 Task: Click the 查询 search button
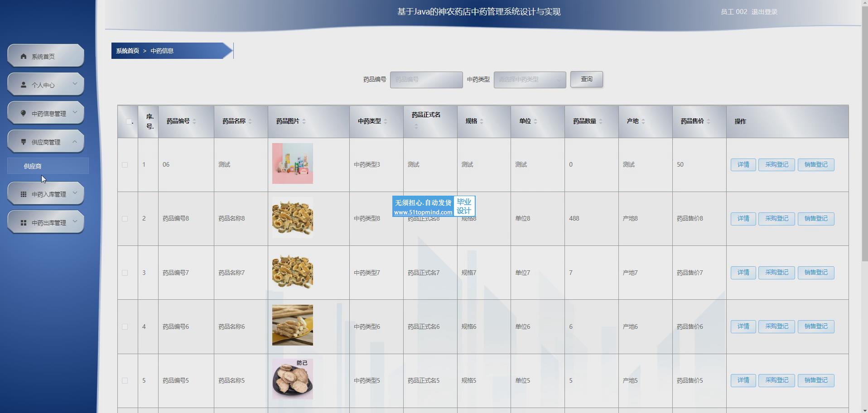point(586,79)
